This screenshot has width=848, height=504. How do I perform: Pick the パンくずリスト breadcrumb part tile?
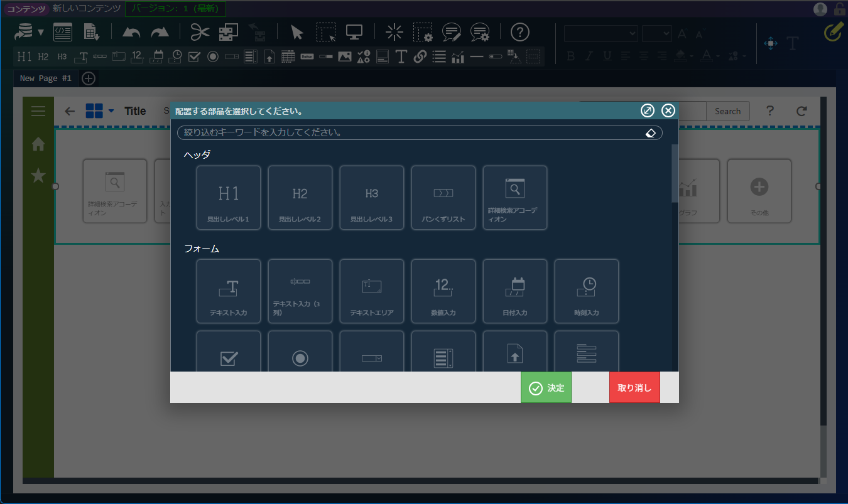(443, 198)
